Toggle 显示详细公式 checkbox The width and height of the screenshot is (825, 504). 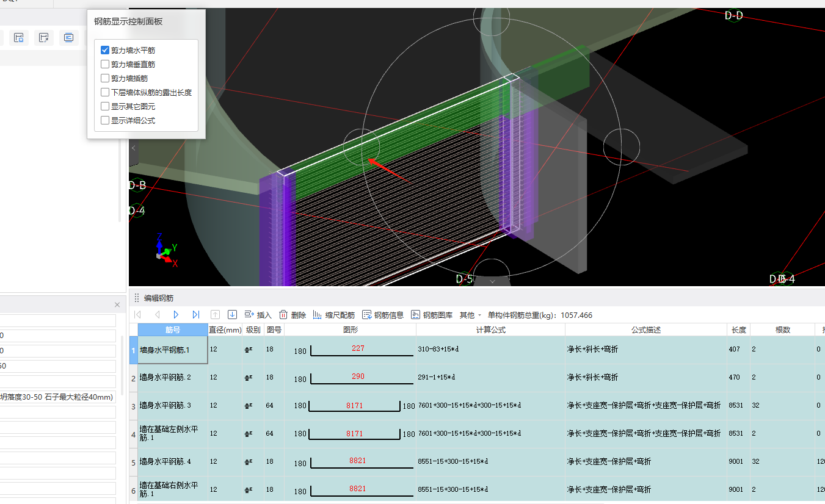[x=105, y=120]
